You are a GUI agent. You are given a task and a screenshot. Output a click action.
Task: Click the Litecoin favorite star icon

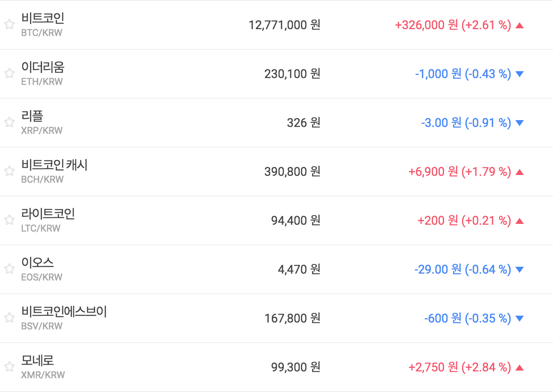tap(9, 220)
